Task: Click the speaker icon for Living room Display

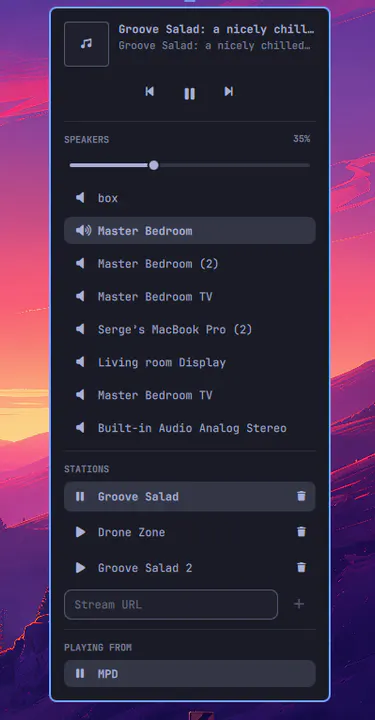Action: 80,362
